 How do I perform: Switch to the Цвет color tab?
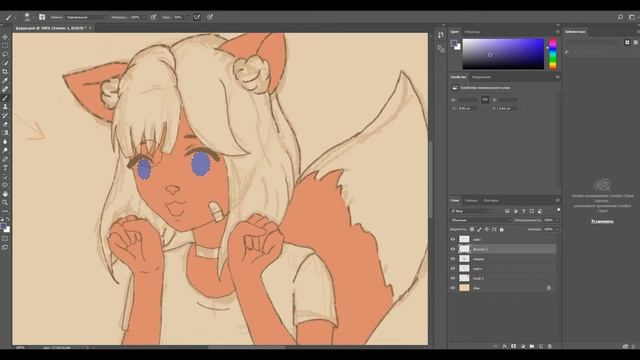(x=454, y=32)
